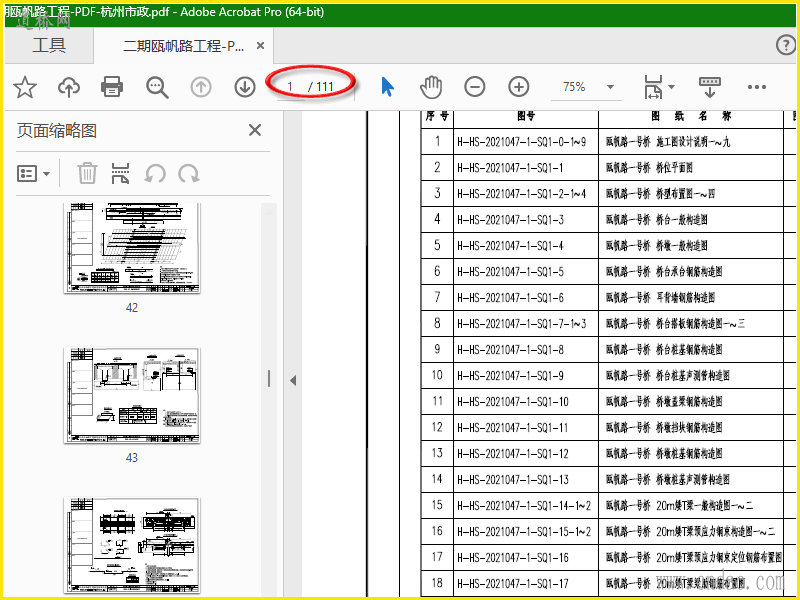Screen dimensions: 800x600
Task: Click cell H-HS-2021047-1-SQ1-3
Action: click(526, 219)
